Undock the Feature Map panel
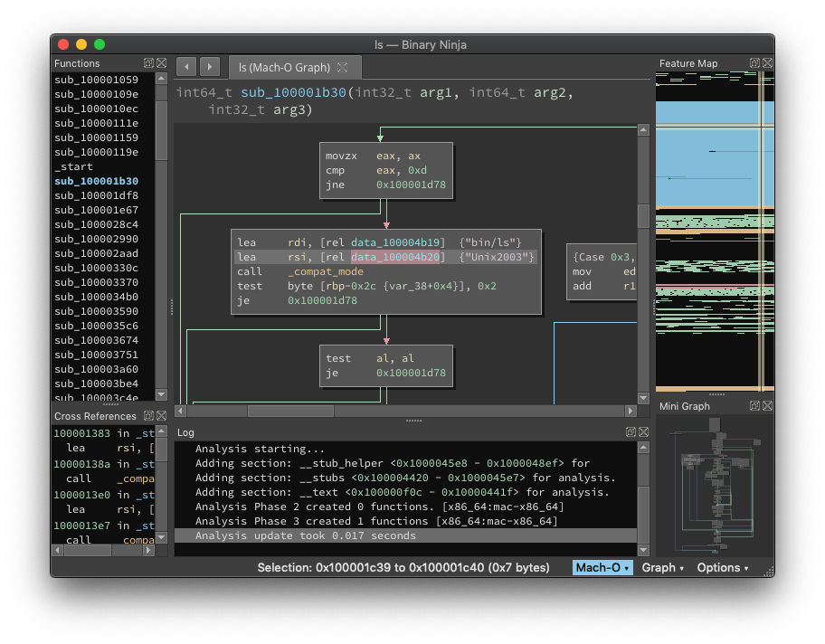825x644 pixels. [x=754, y=63]
